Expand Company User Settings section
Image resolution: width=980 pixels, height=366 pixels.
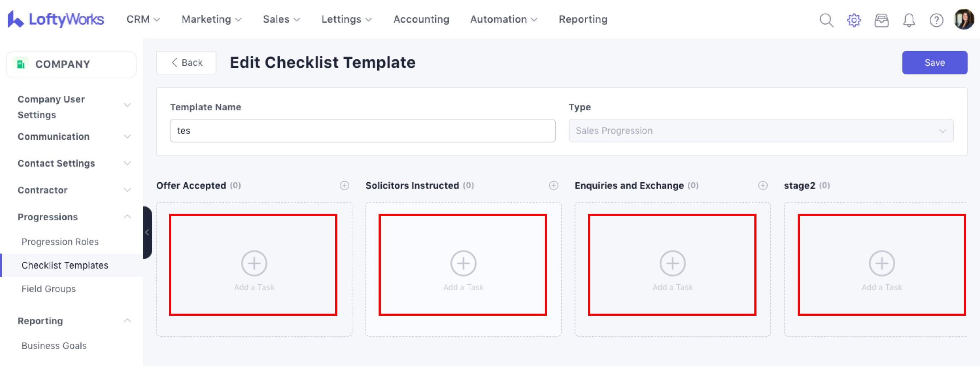tap(127, 105)
